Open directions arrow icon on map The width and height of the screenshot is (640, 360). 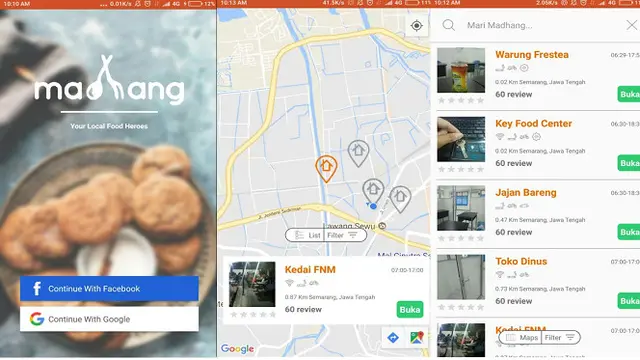(393, 338)
